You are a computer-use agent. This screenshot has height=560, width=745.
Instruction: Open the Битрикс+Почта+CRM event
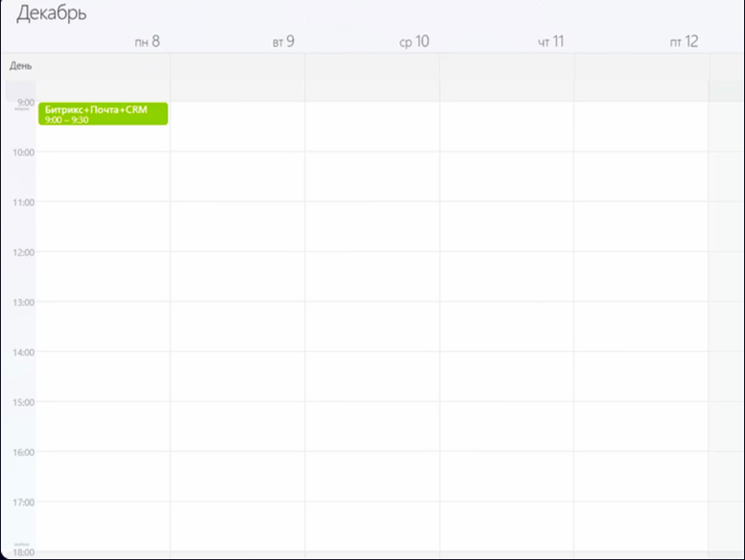103,114
